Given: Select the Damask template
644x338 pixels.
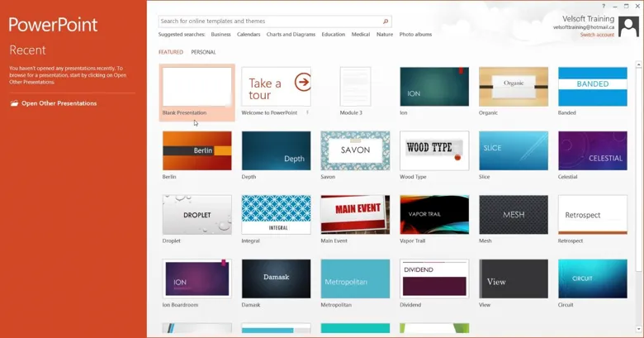Looking at the screenshot, I should click(x=276, y=278).
